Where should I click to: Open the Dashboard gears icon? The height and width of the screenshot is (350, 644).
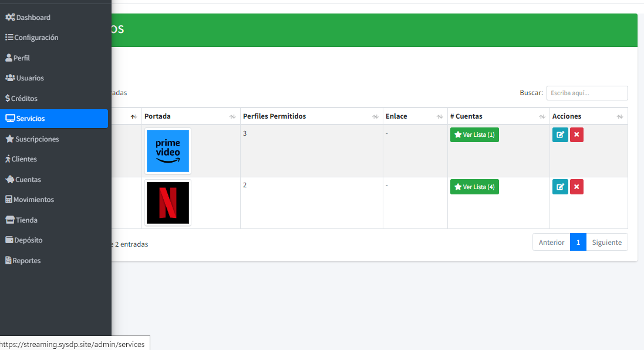click(10, 17)
